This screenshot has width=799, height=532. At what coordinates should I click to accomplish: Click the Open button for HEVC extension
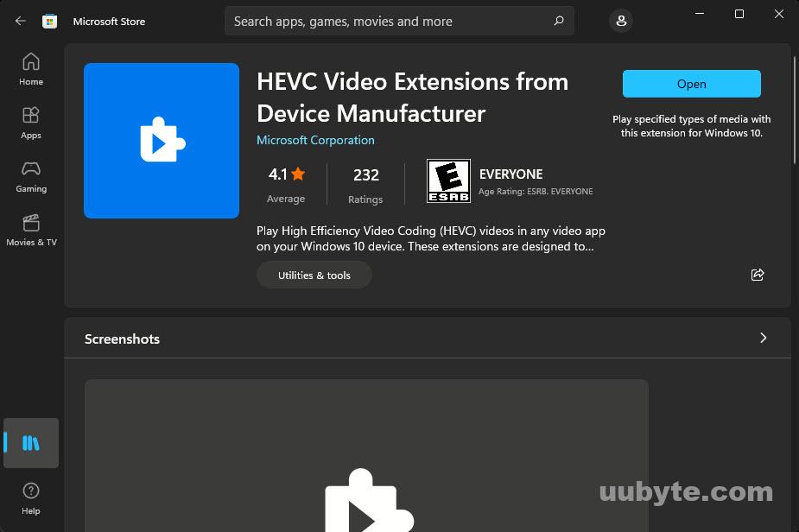click(x=692, y=84)
